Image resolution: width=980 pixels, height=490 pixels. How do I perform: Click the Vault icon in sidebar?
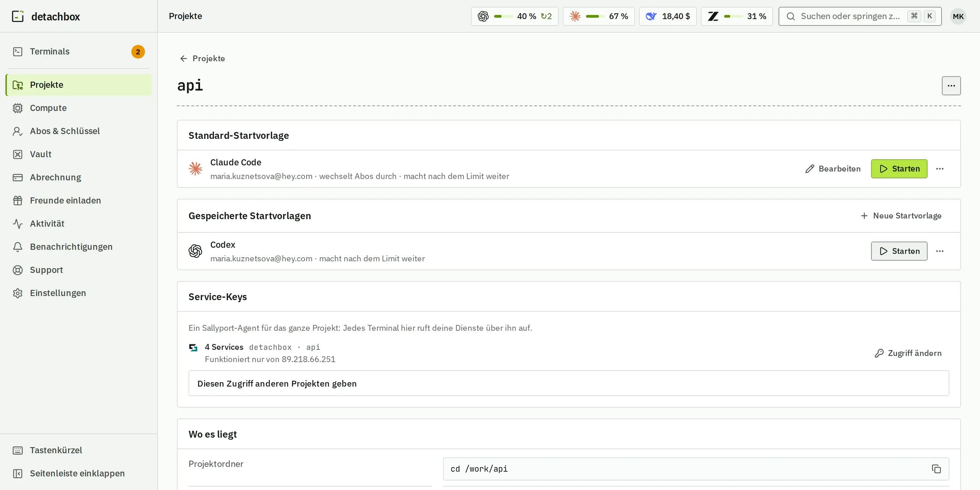pyautogui.click(x=18, y=154)
